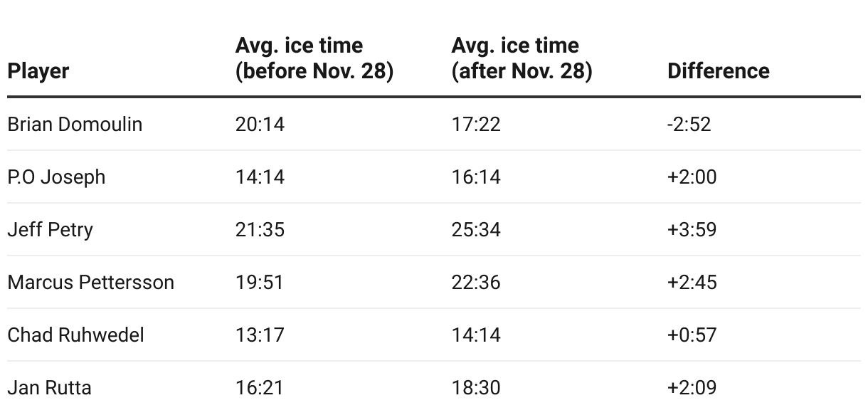Click the -2:52 difference value
868x420 pixels.
689,124
